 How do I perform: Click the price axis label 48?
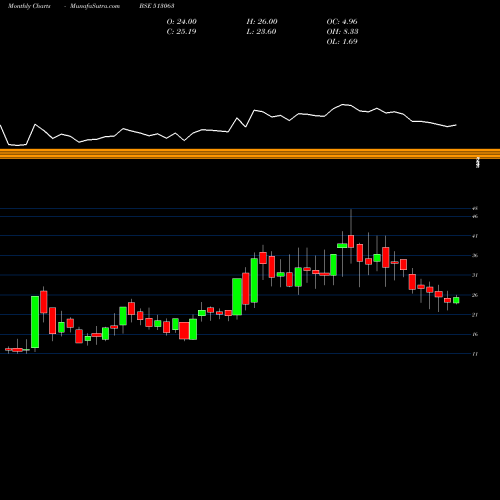pyautogui.click(x=475, y=208)
